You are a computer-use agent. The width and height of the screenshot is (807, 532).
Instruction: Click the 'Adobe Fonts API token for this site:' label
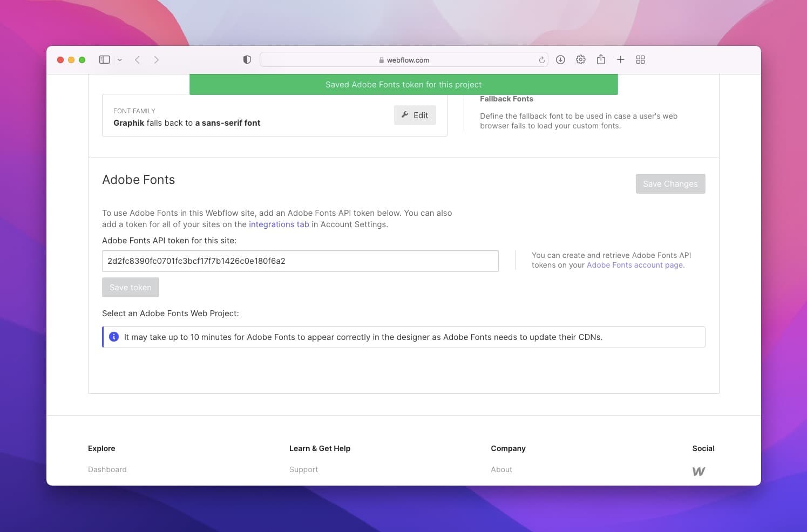click(x=169, y=241)
